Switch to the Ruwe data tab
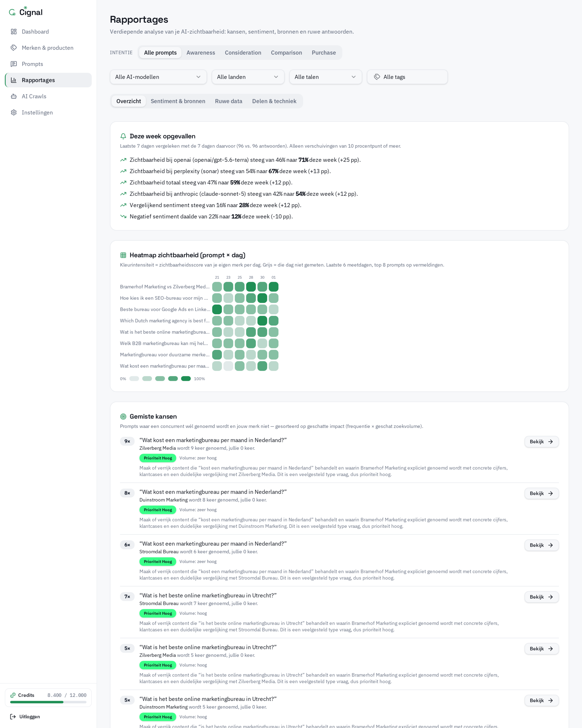The image size is (582, 728). point(229,101)
